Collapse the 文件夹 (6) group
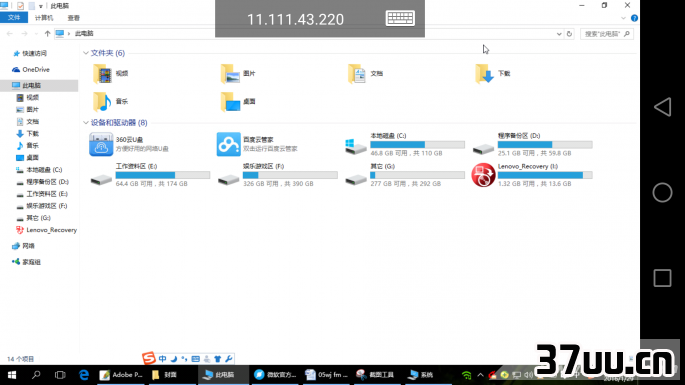 pyautogui.click(x=86, y=53)
